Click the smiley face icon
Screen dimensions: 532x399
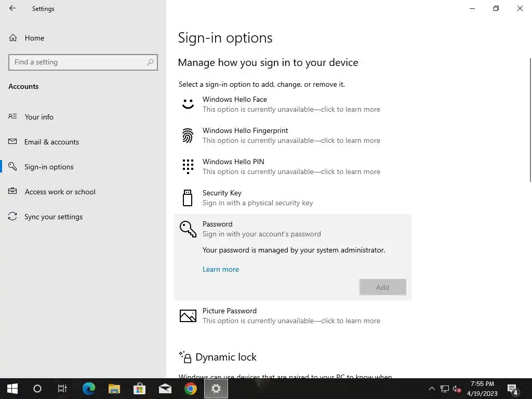click(x=188, y=104)
